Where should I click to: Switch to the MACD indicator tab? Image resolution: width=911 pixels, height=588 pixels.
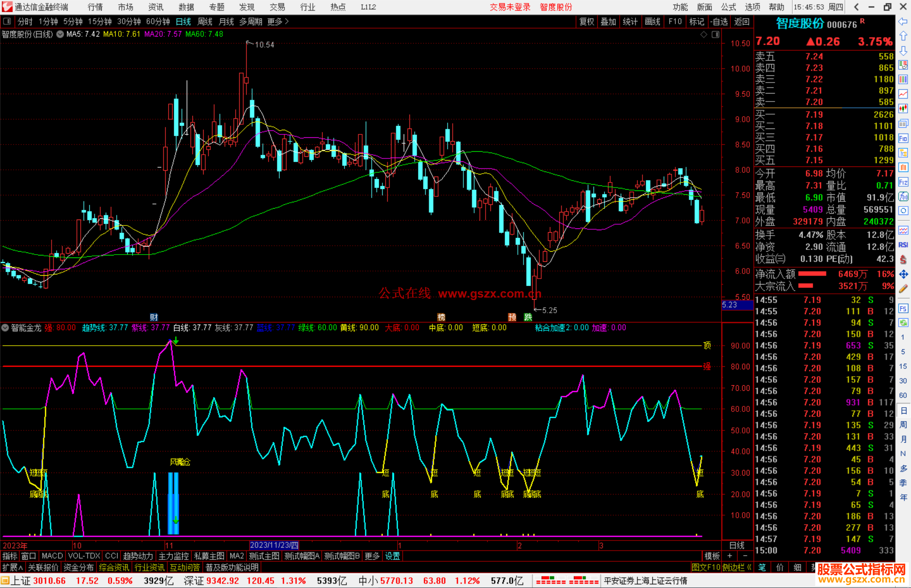tap(52, 556)
